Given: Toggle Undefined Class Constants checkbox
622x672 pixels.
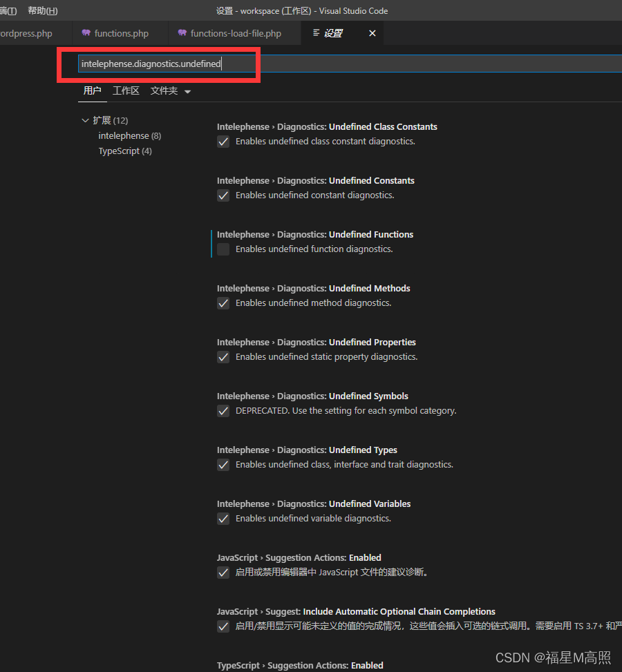Looking at the screenshot, I should 223,142.
